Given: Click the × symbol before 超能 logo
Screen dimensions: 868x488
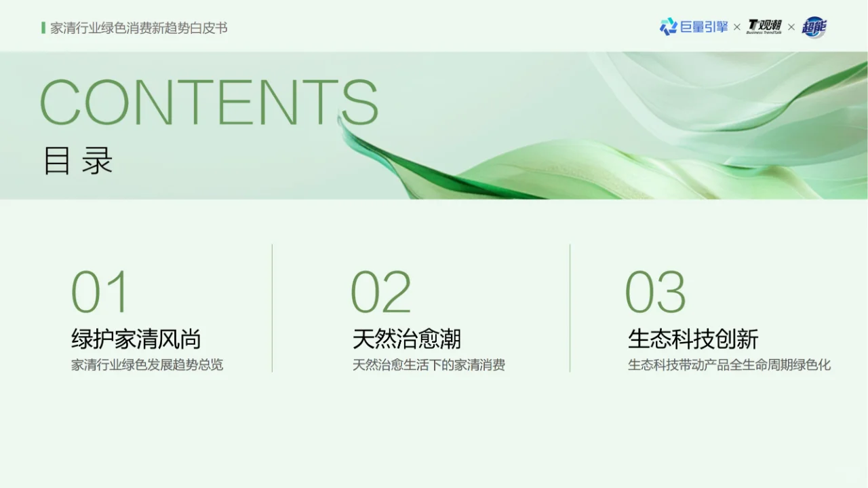Looking at the screenshot, I should 791,28.
